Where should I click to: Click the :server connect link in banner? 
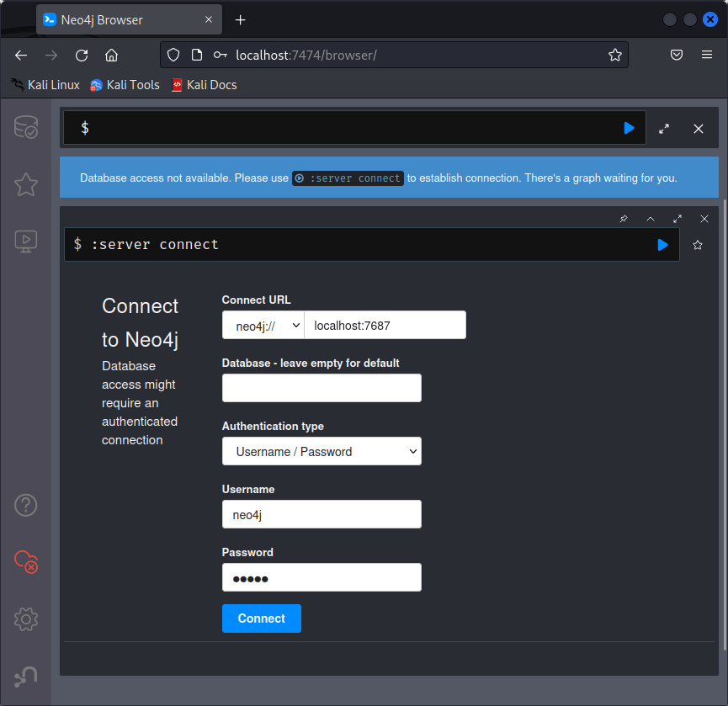348,178
